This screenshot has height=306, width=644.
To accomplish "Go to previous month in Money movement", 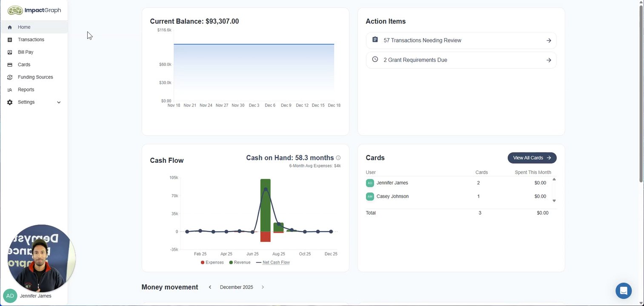I will [210, 287].
